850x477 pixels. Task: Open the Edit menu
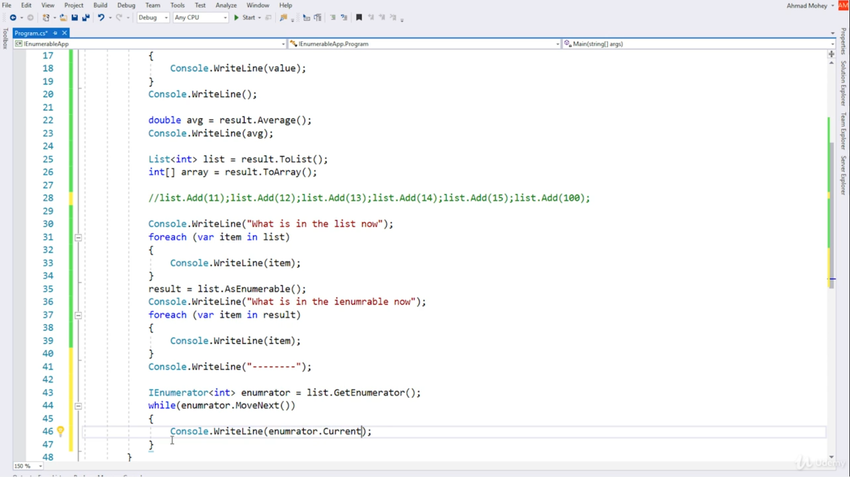(x=26, y=5)
